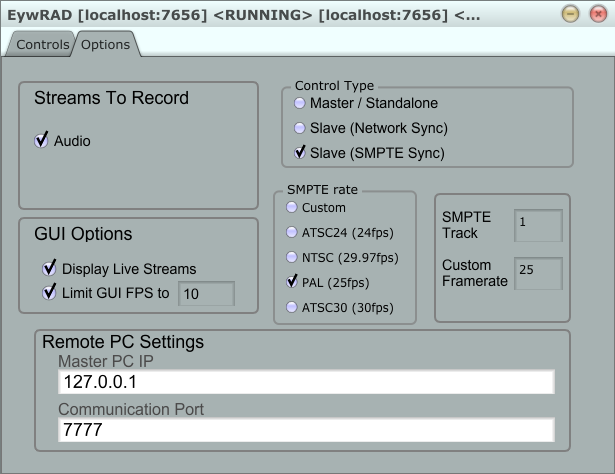The height and width of the screenshot is (474, 615).
Task: Select PAL (25fps) rate
Action: [291, 282]
